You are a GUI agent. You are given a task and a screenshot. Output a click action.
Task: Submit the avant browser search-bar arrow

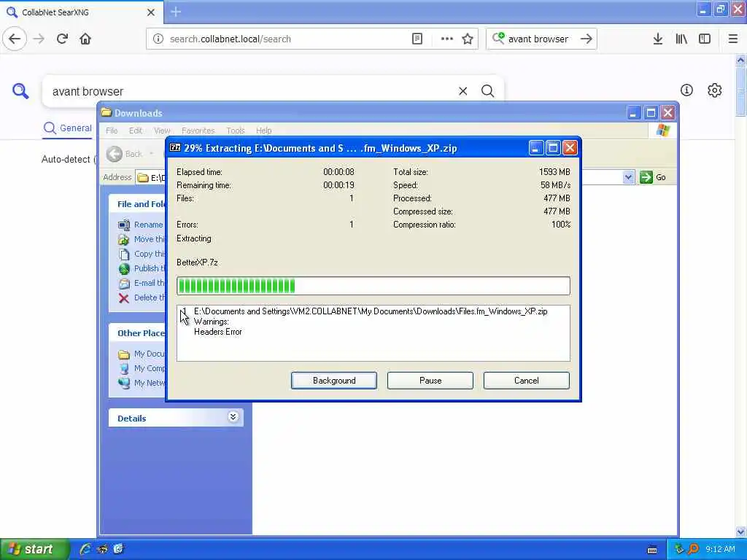click(x=586, y=39)
